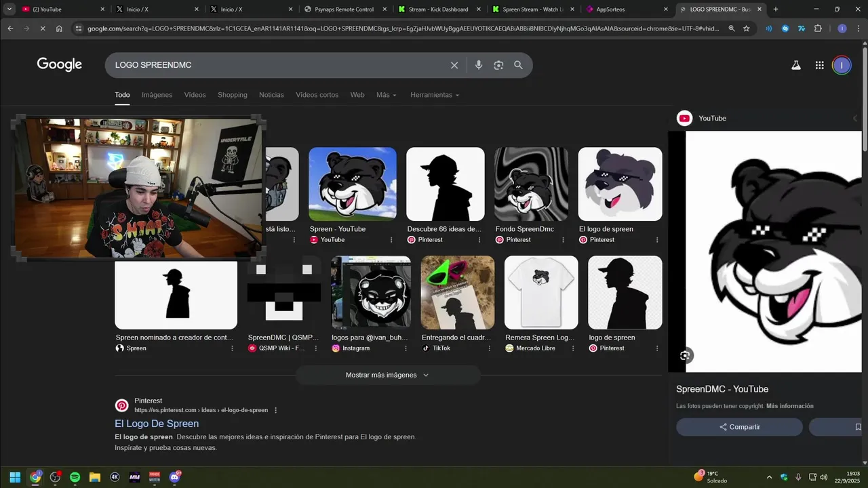Viewport: 868px width, 488px height.
Task: Open options for 'El logo de spreen' image
Action: tap(657, 240)
